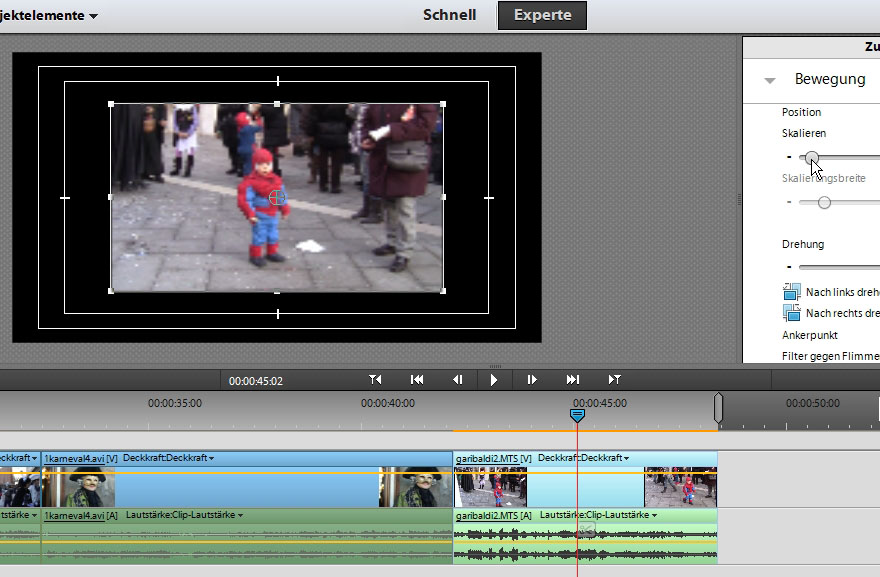This screenshot has width=880, height=577.
Task: Open the Projektelemente dropdown
Action: coord(47,16)
